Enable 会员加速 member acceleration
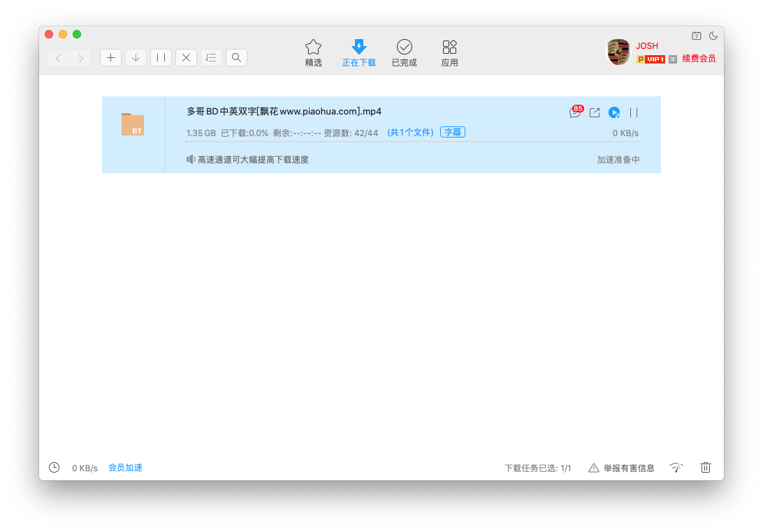The height and width of the screenshot is (532, 763). (125, 468)
